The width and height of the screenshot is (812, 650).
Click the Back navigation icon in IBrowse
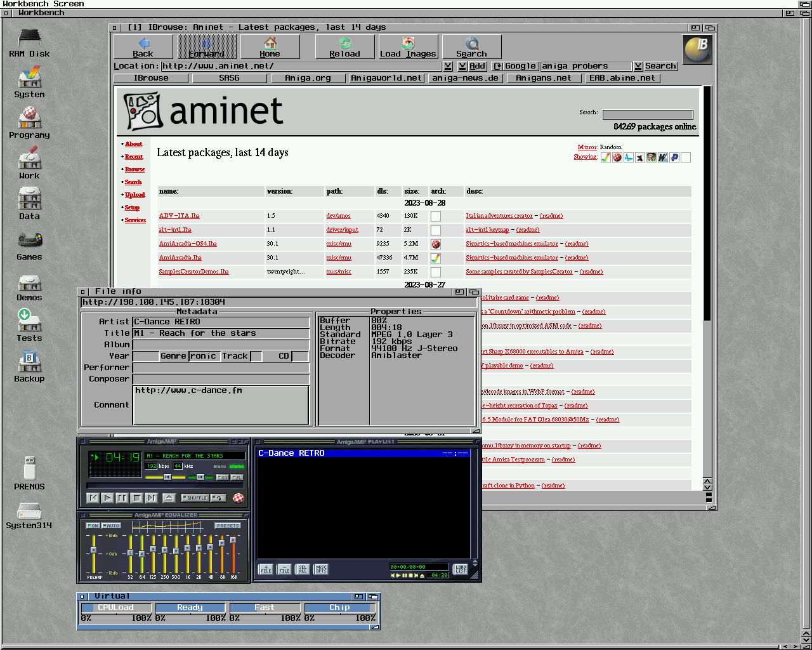(143, 46)
